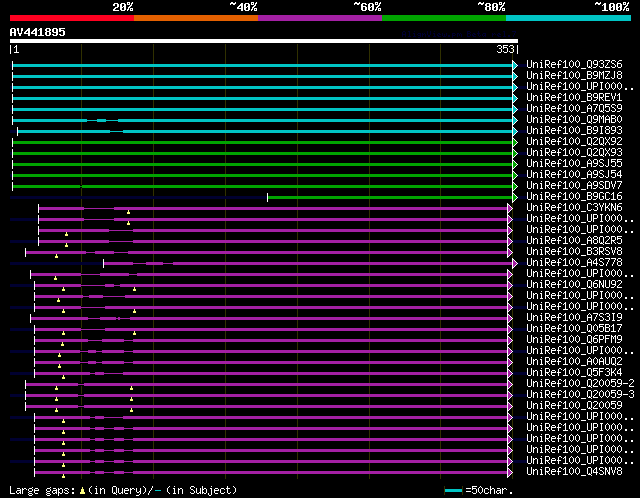
Task: Select the UniRef100_Q5F3K4 label
Action: [574, 373]
